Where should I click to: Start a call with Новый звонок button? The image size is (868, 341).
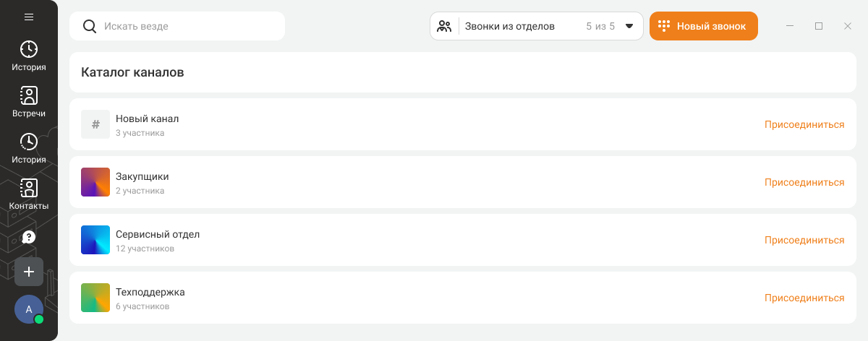coord(703,26)
